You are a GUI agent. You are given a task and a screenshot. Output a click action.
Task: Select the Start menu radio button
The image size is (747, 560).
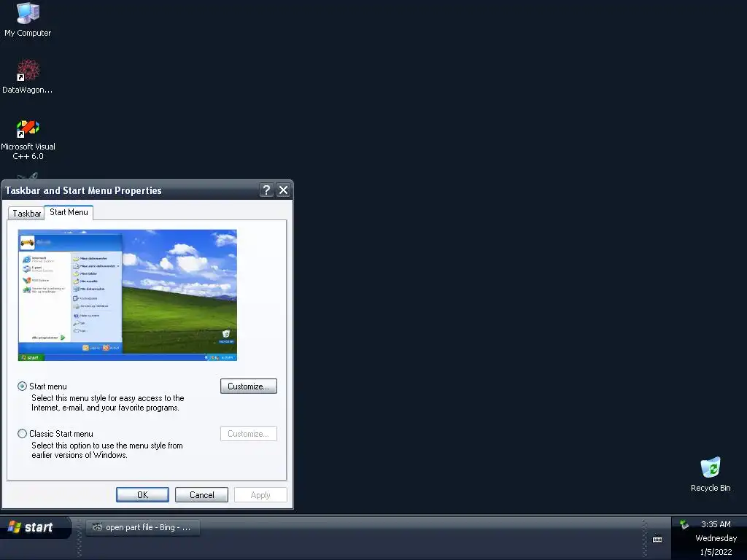[22, 386]
